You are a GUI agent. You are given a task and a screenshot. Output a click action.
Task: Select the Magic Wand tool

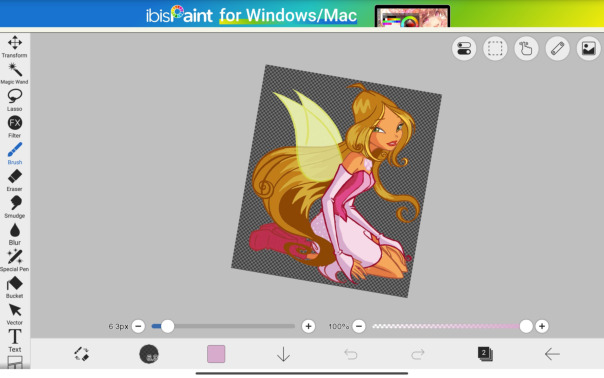click(15, 73)
